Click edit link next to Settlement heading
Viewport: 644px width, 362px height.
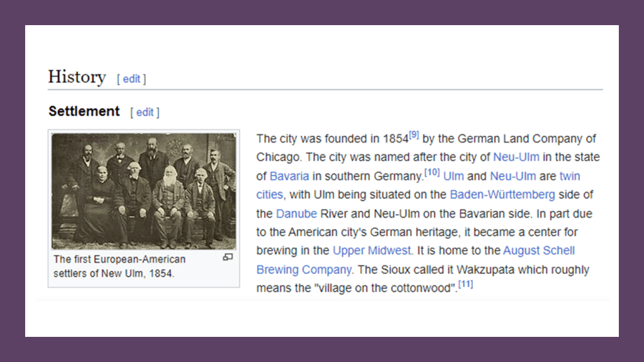145,112
